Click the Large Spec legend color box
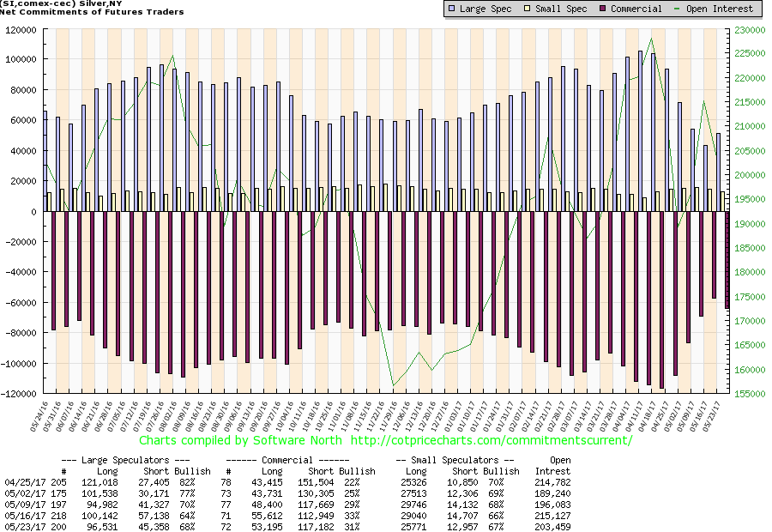 (451, 9)
